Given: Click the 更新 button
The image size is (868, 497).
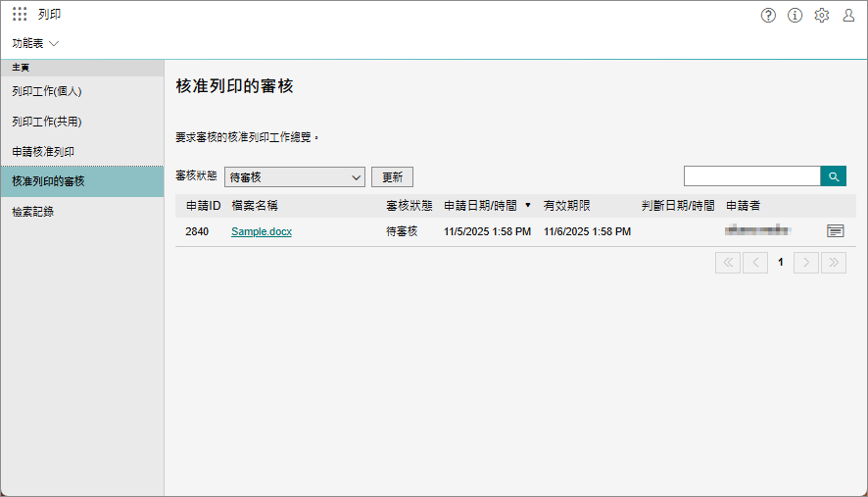Looking at the screenshot, I should pos(392,177).
